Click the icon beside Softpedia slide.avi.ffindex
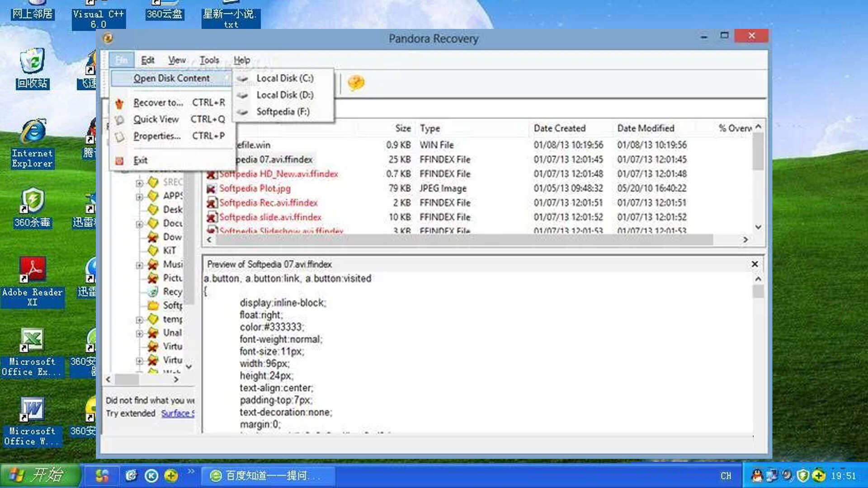Screen dimensions: 868x488 (211, 217)
